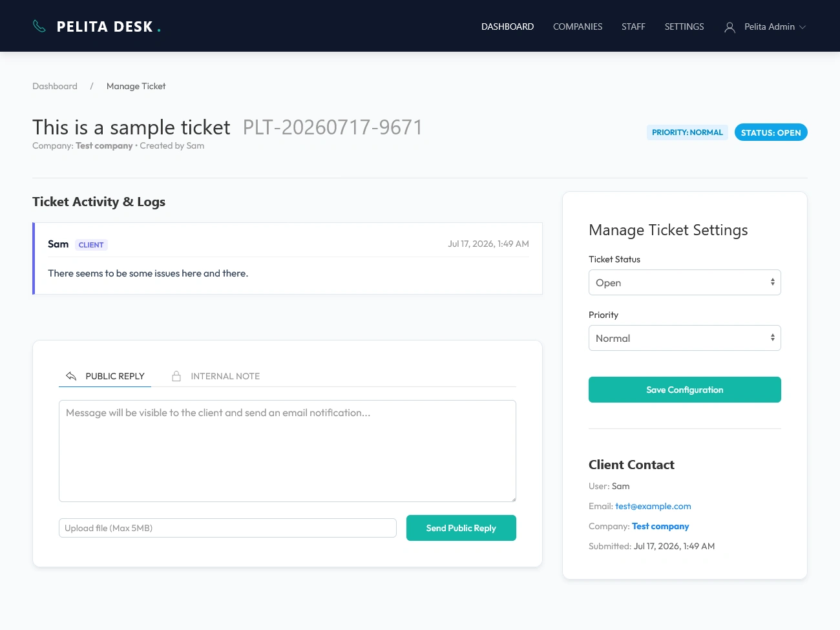Click the Status: Open badge

click(x=771, y=132)
